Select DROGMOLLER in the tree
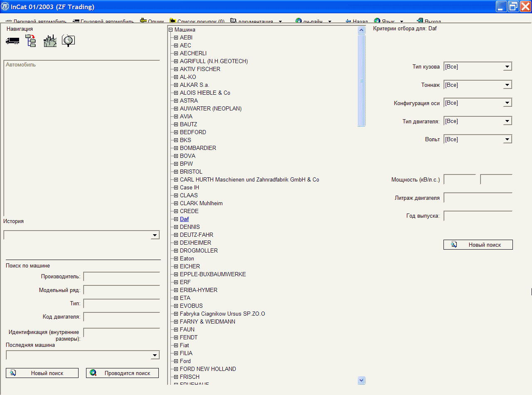Viewport: 532px width, 395px height. (199, 251)
